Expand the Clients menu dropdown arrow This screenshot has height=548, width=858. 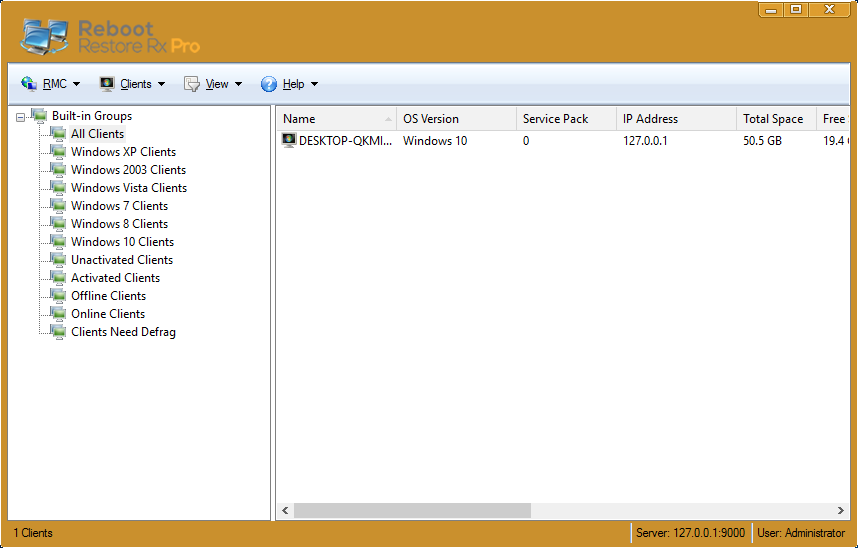coord(161,85)
